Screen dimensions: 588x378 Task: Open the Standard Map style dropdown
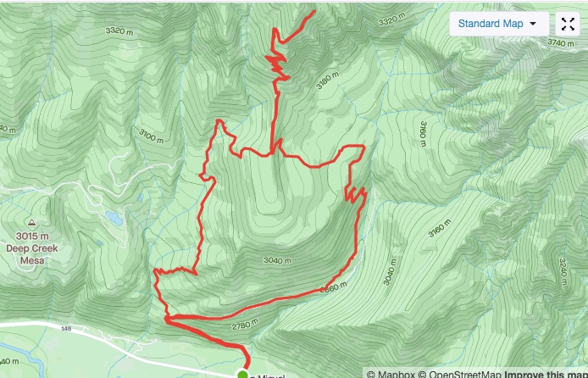click(499, 24)
